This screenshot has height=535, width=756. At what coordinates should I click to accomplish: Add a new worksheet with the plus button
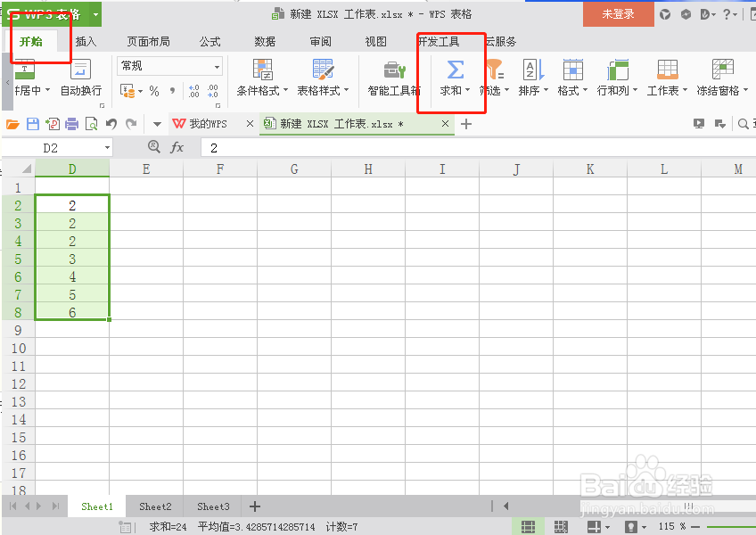point(255,506)
